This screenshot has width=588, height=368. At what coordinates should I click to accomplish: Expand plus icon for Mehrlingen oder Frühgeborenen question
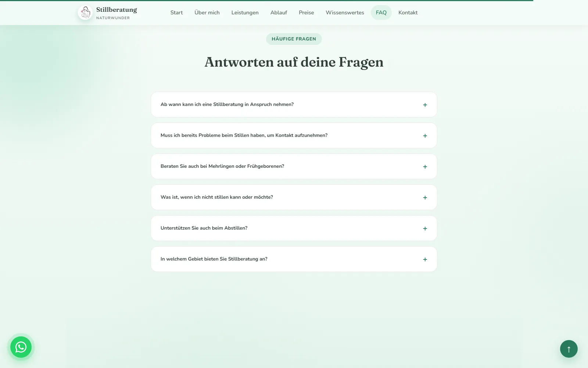(425, 167)
